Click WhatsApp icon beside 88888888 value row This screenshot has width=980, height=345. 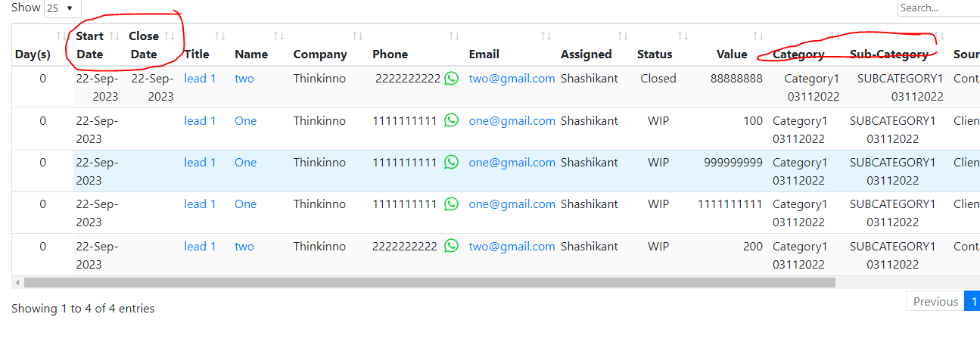[452, 79]
